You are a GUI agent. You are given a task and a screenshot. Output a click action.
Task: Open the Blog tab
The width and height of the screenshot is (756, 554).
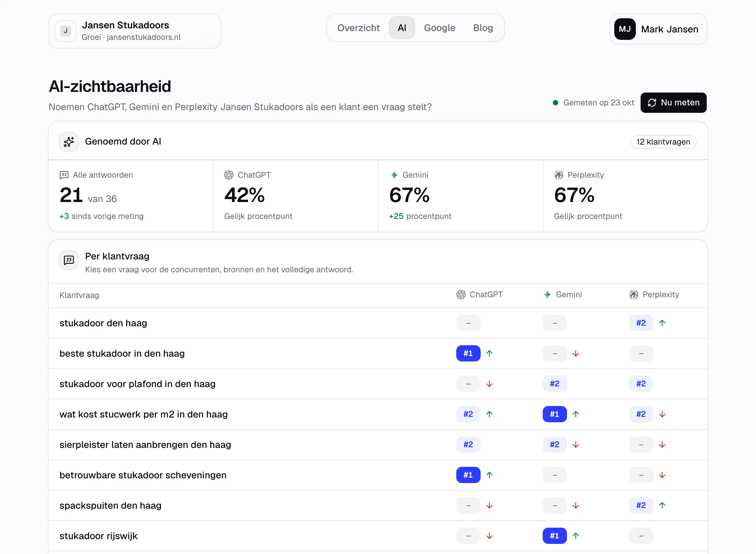(x=483, y=28)
